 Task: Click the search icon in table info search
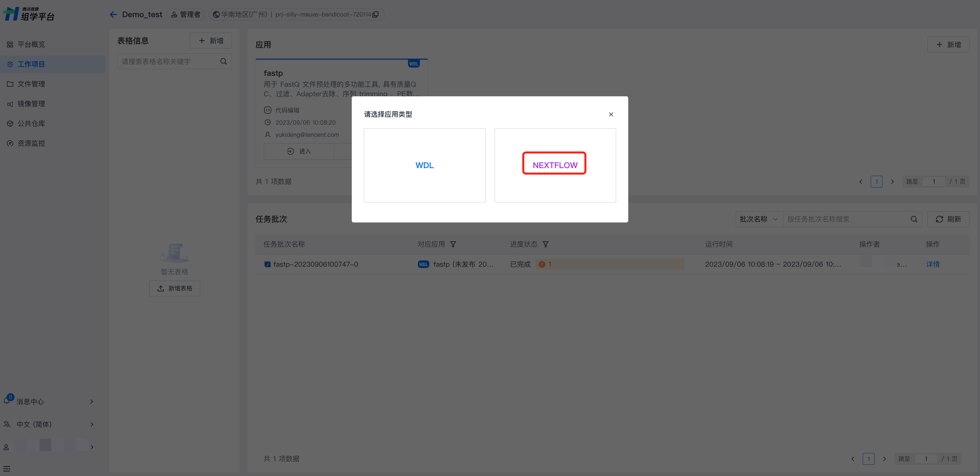tap(223, 61)
